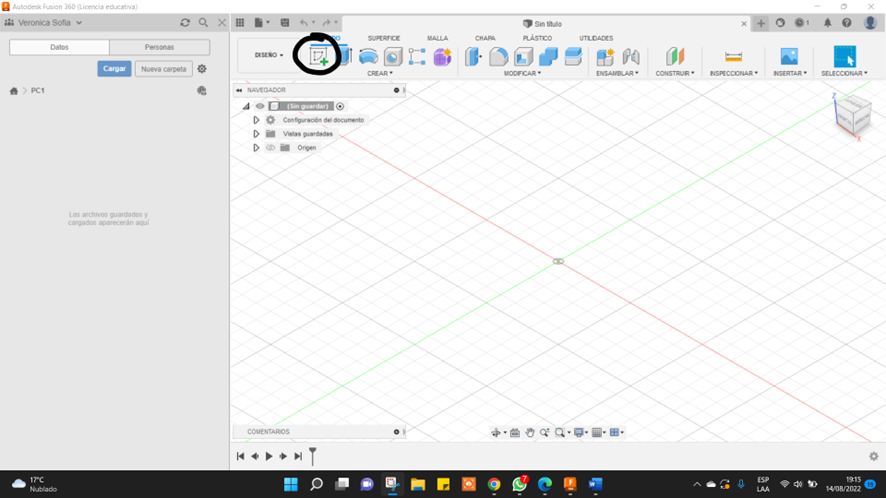Save the document with the save icon
This screenshot has width=886, height=498.
[x=285, y=23]
